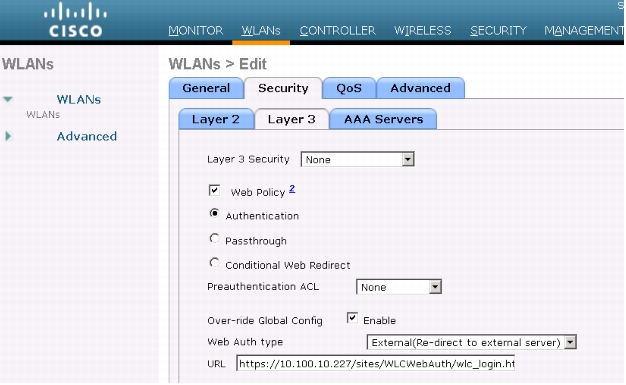Open the Preauthentication ACL dropdown
The height and width of the screenshot is (385, 626).
(x=398, y=287)
